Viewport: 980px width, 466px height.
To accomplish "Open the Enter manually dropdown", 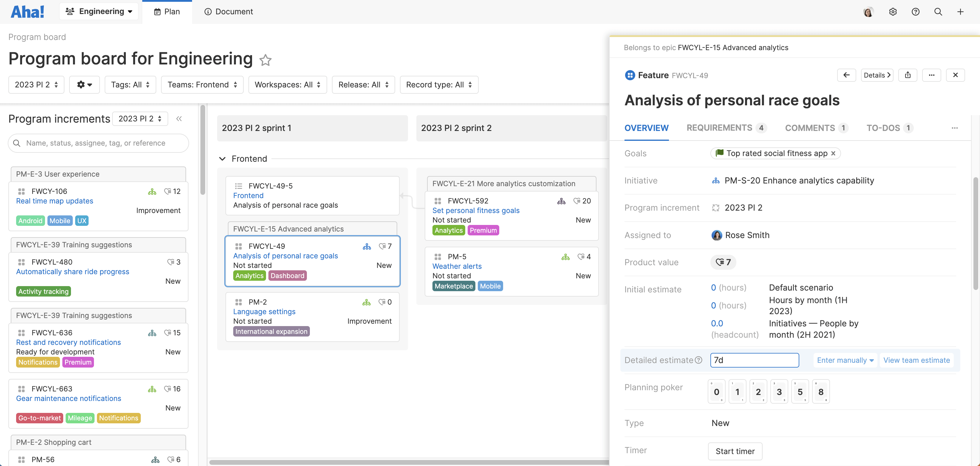I will tap(845, 360).
